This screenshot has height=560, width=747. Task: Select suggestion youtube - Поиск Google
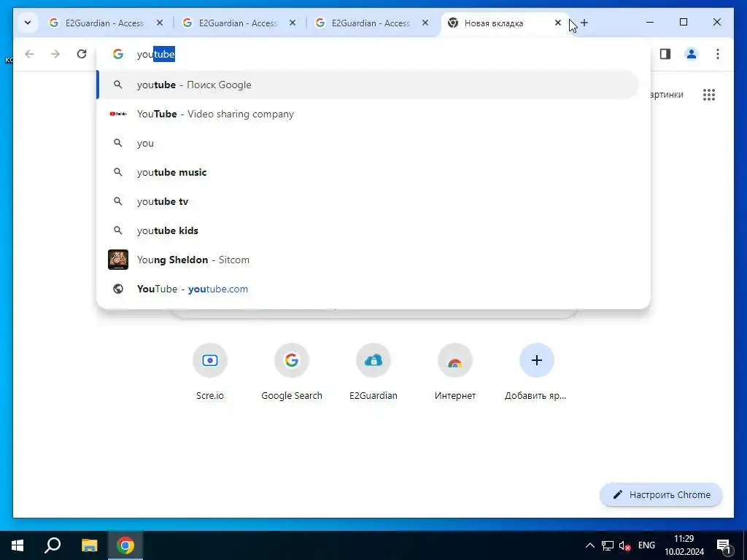(x=368, y=85)
